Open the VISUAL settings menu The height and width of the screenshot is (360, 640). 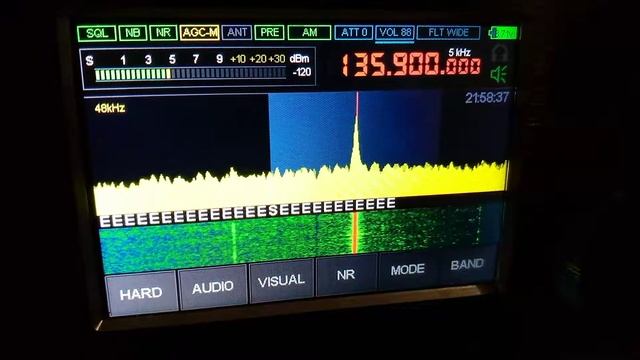[282, 281]
